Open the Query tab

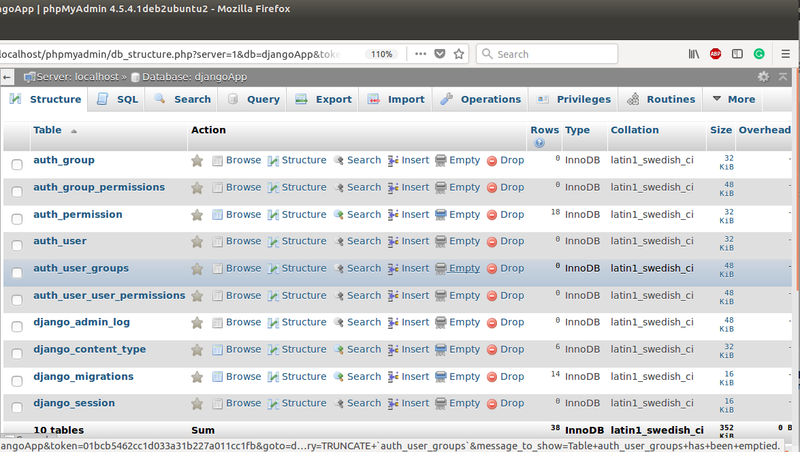253,99
